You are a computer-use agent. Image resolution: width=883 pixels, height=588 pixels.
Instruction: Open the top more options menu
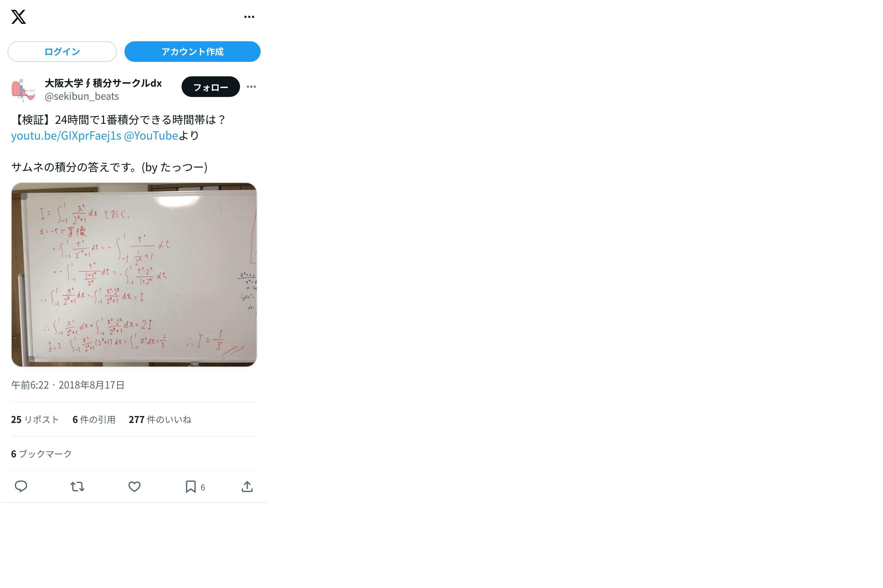pyautogui.click(x=249, y=17)
